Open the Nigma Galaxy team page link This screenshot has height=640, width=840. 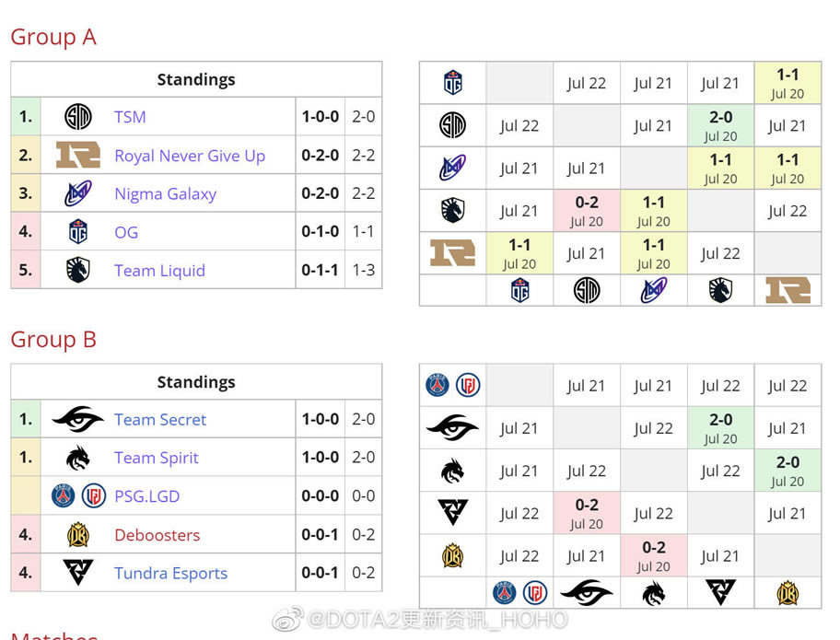tap(165, 193)
